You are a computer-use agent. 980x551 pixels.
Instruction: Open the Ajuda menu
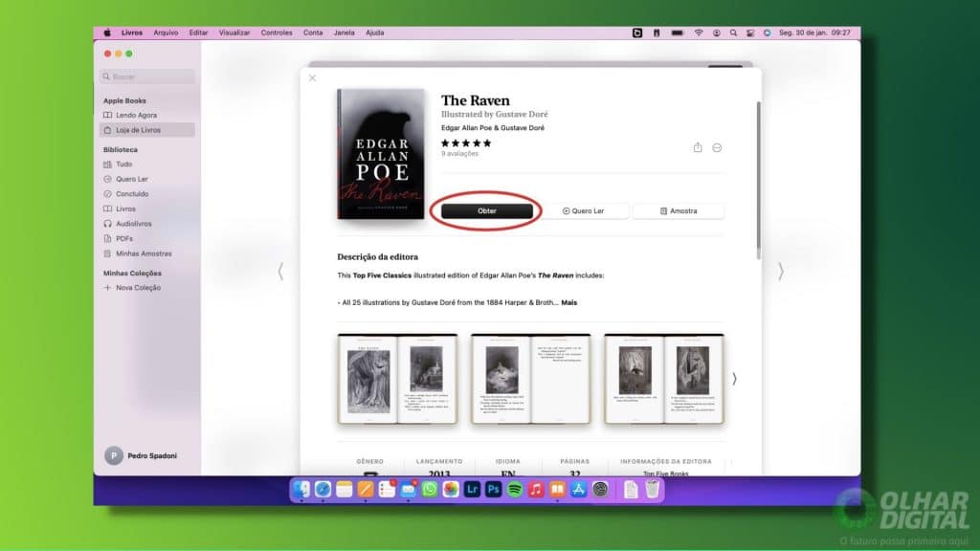click(x=375, y=33)
